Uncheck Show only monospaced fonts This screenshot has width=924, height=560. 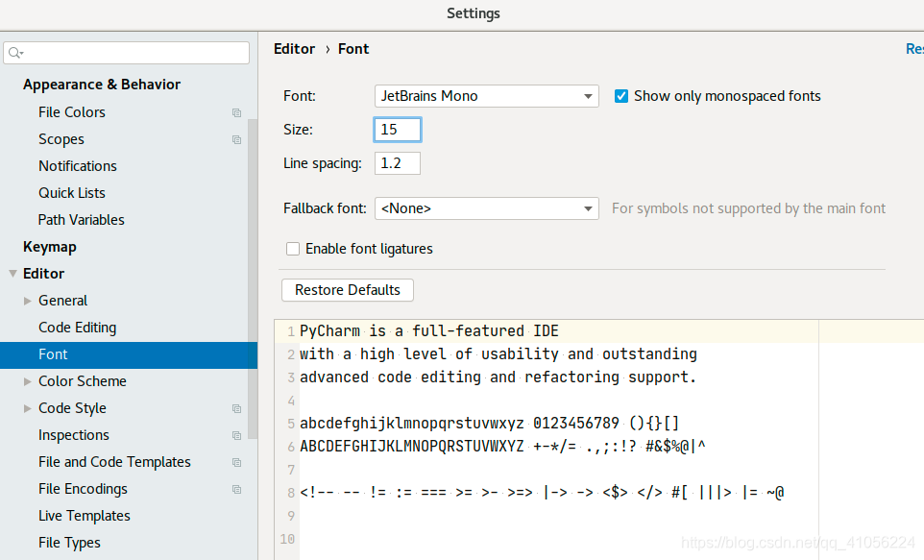tap(621, 96)
